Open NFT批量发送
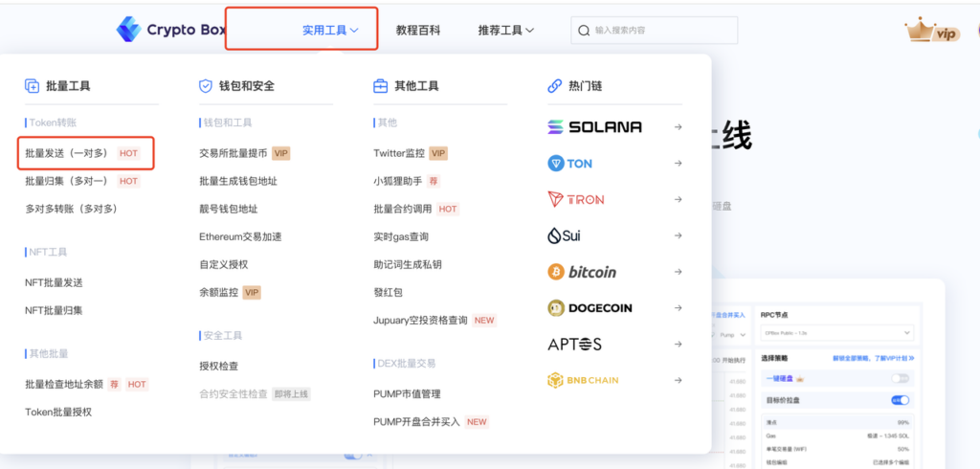This screenshot has width=980, height=469. pos(54,282)
